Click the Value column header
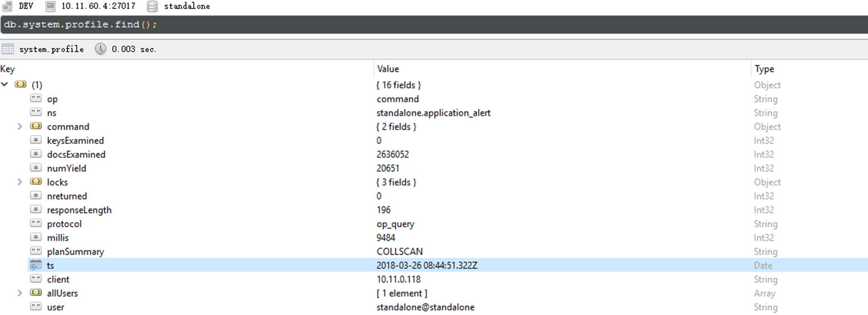This screenshot has width=868, height=315. click(x=388, y=69)
